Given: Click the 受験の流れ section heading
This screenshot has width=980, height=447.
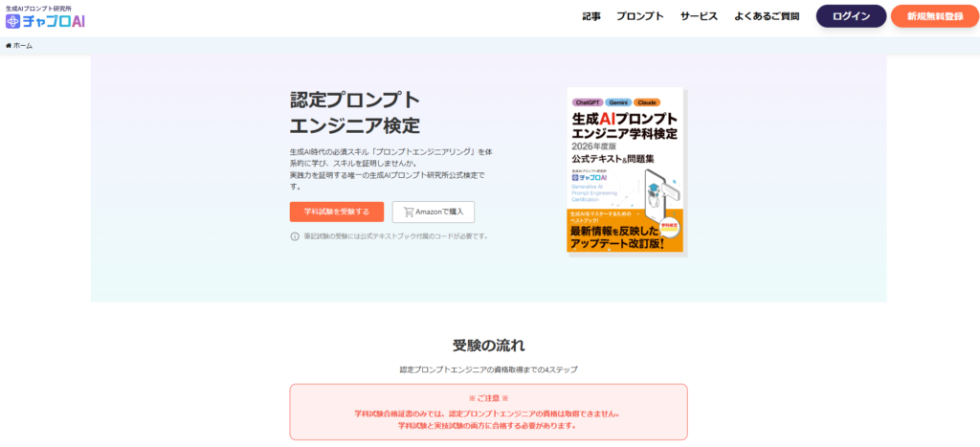Looking at the screenshot, I should (x=488, y=345).
